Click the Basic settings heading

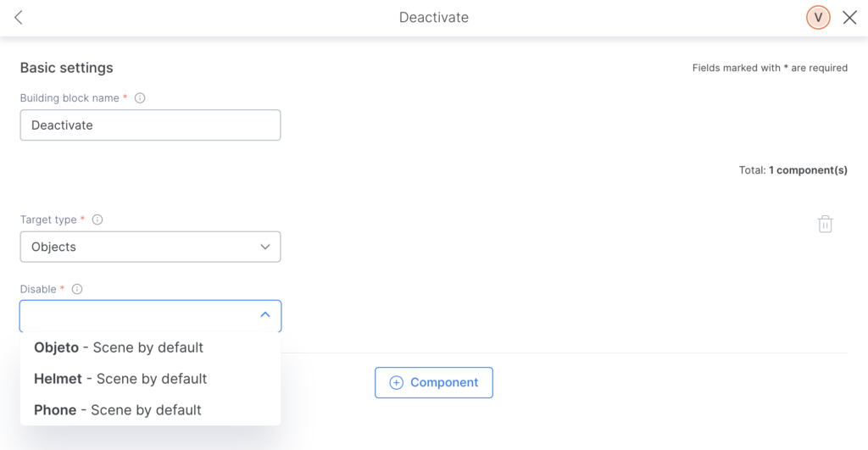coord(66,68)
